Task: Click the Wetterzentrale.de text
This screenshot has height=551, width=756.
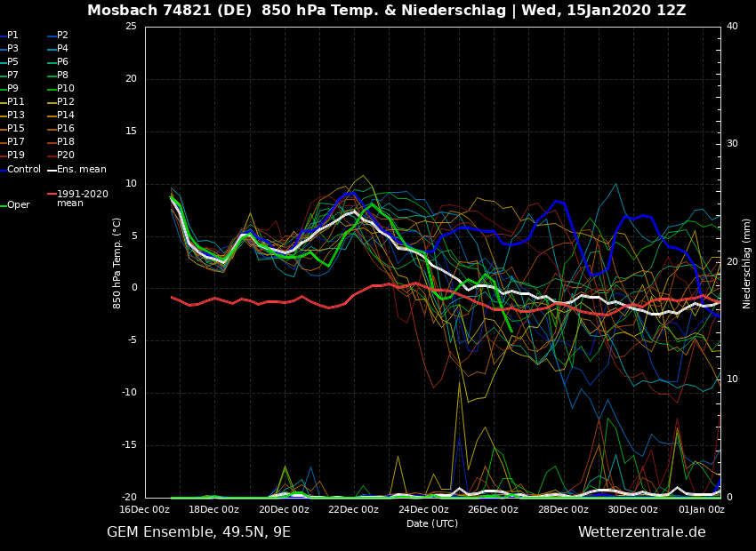Action: (x=641, y=532)
